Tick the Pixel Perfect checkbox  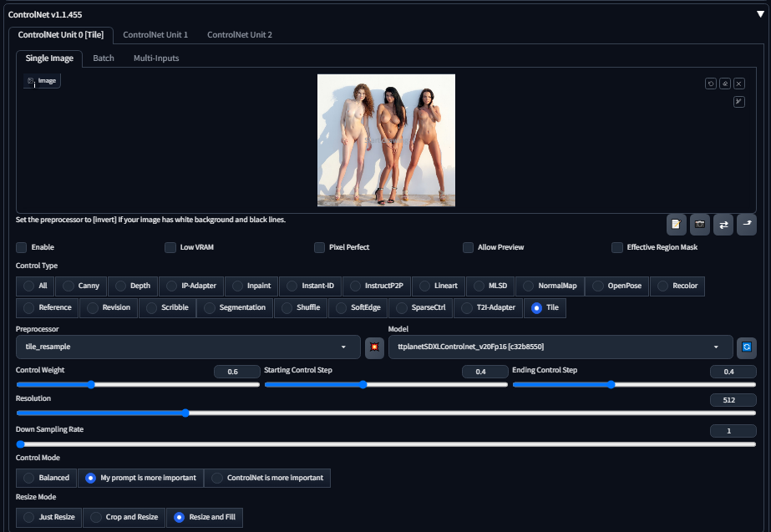pos(319,247)
